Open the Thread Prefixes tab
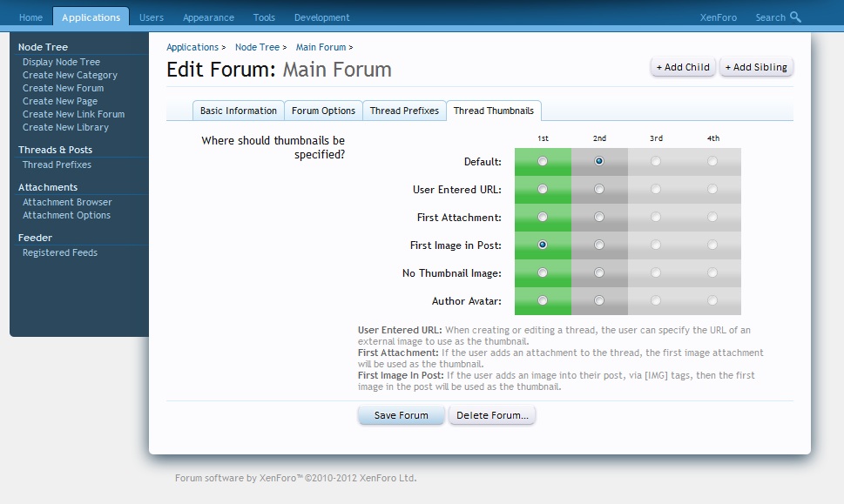 pos(404,111)
